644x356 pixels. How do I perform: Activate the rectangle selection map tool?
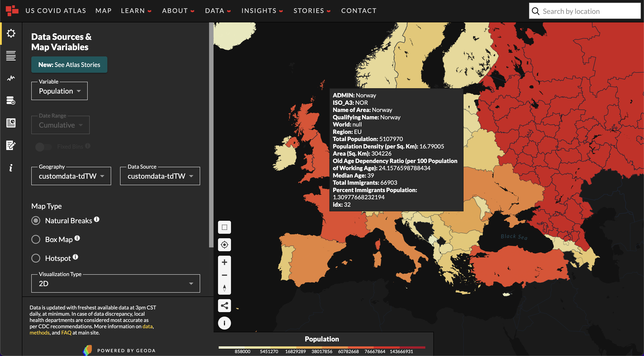click(224, 227)
